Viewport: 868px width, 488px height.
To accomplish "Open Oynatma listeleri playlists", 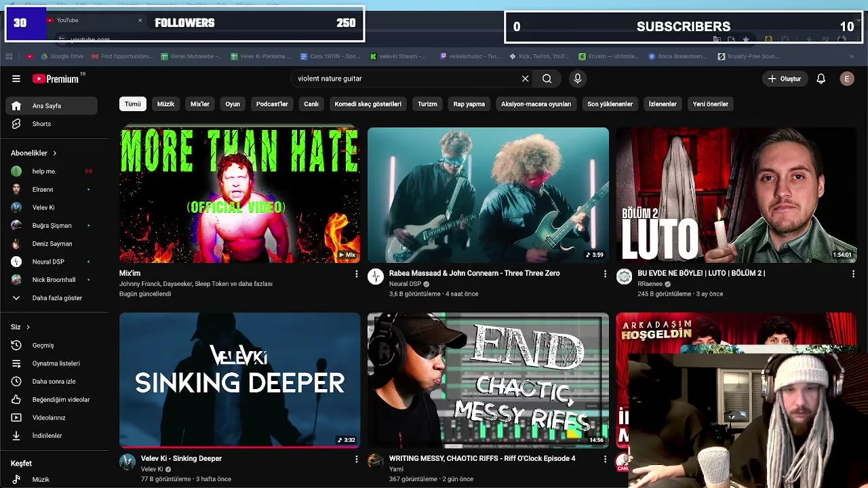I will [x=52, y=363].
